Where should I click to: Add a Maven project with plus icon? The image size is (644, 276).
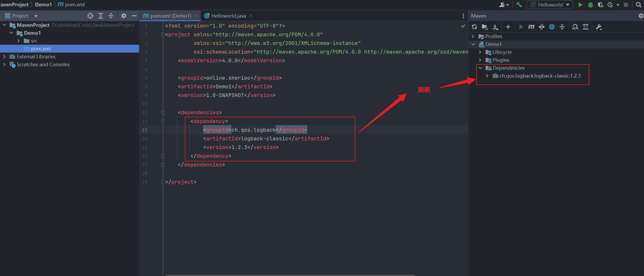(508, 27)
